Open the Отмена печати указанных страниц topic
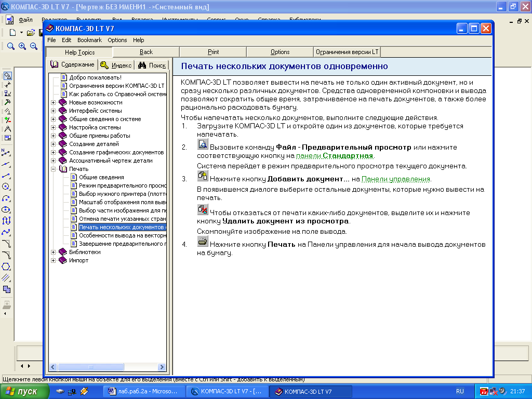532x399 pixels. pos(122,219)
